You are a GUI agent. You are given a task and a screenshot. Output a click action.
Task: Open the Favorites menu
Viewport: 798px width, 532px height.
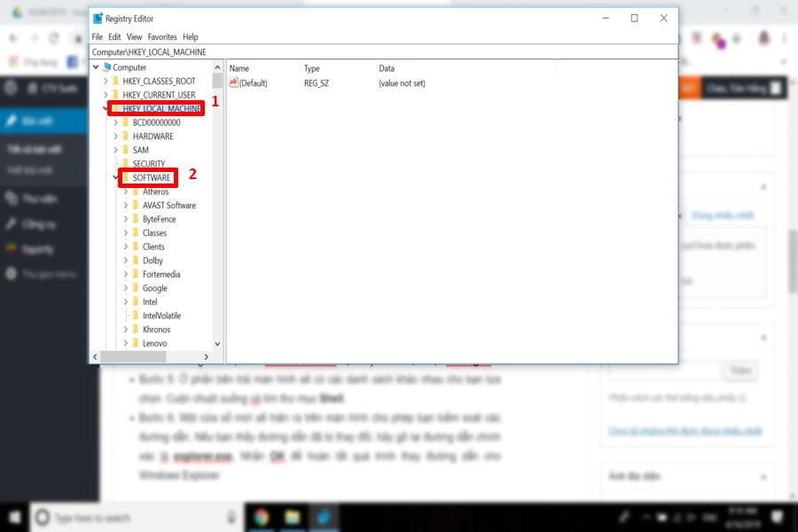[x=162, y=37]
